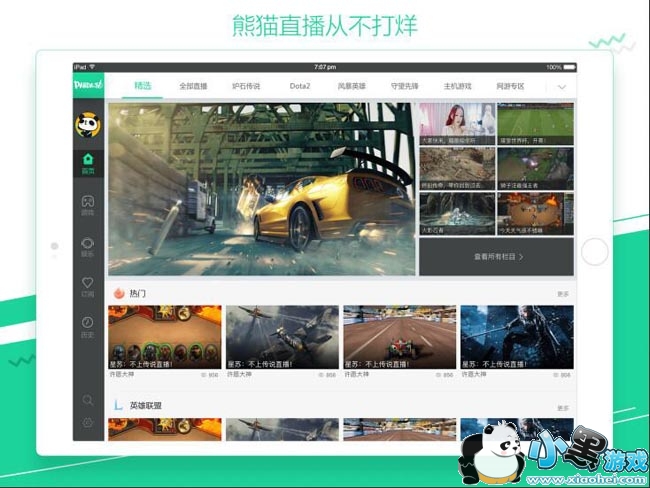
Task: Go to the home (首页) sidebar icon
Action: (x=88, y=163)
